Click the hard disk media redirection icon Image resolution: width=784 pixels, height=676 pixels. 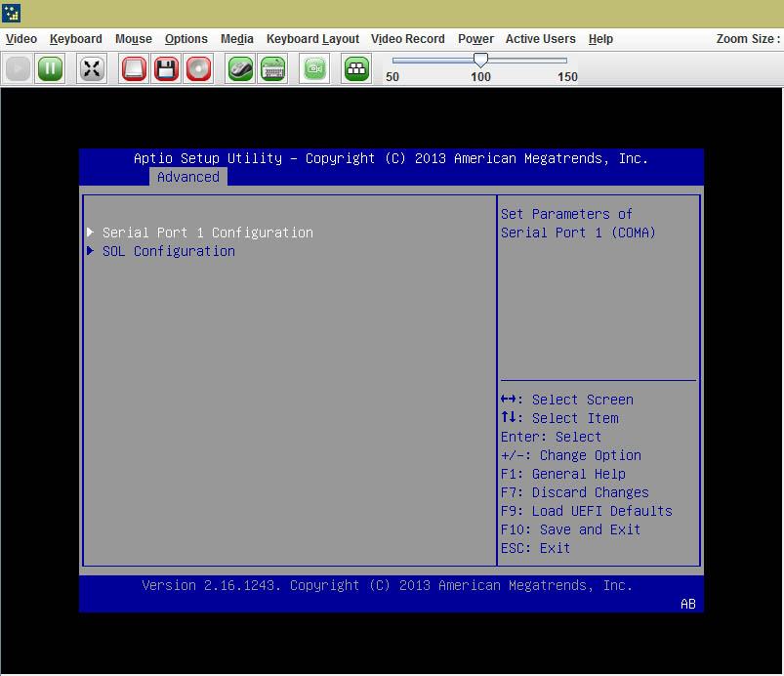coord(134,68)
